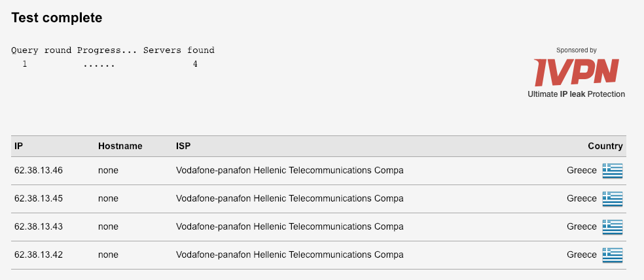644x280 pixels.
Task: Click the Servers found count 4
Action: [x=195, y=64]
